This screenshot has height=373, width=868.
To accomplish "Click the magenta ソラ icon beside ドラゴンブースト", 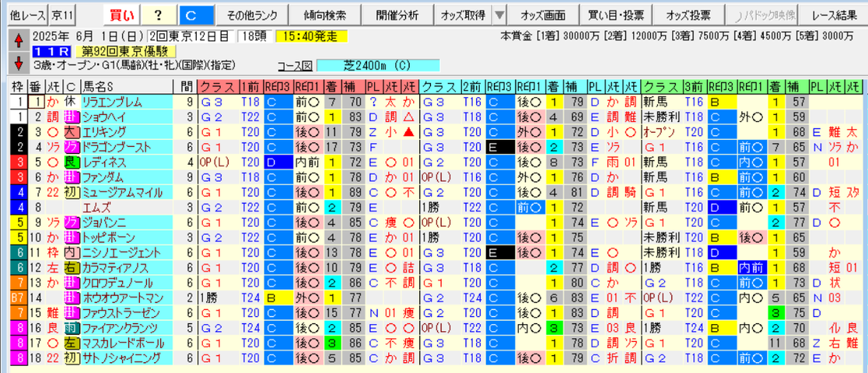I will 71,147.
